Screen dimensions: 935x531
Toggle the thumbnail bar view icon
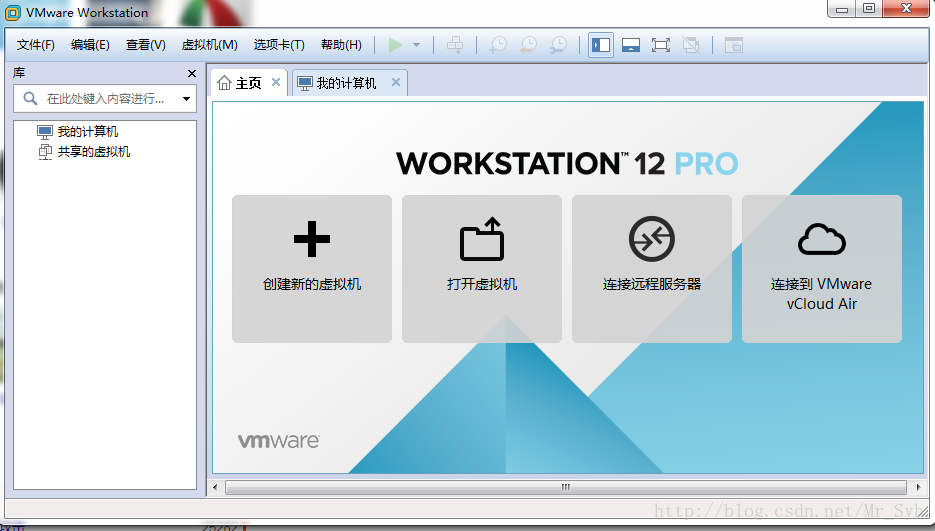[x=631, y=45]
